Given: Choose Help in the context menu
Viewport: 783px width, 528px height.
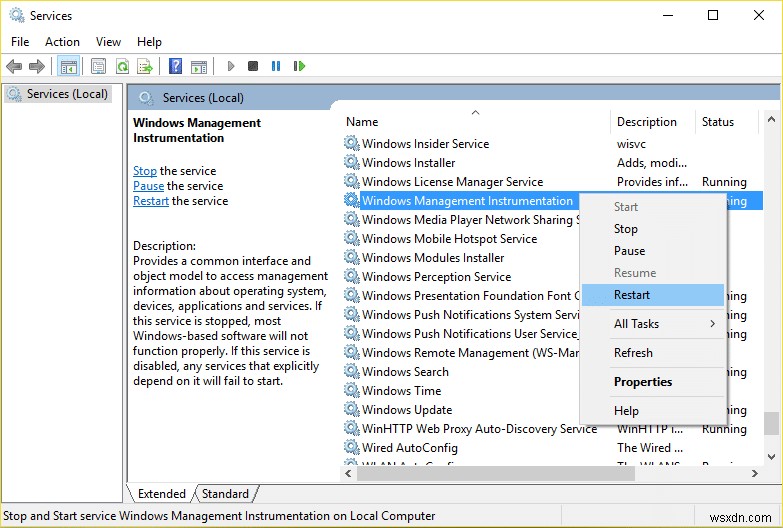Looking at the screenshot, I should pos(653,411).
